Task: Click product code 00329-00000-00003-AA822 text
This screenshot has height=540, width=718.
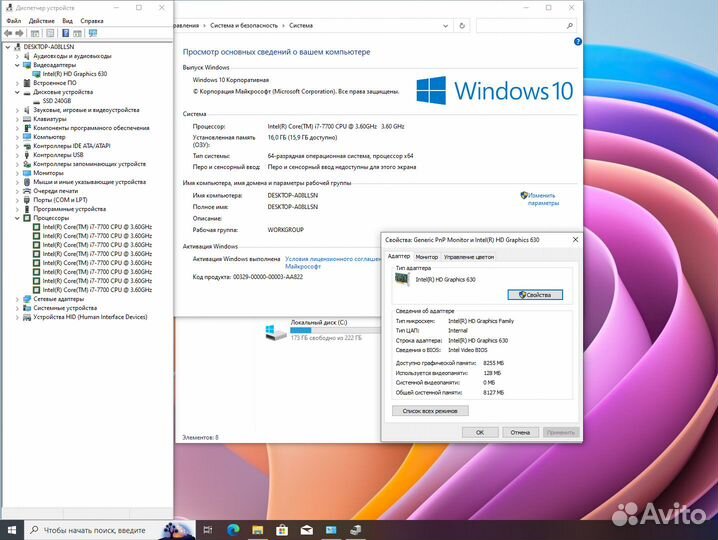Action: (268, 277)
